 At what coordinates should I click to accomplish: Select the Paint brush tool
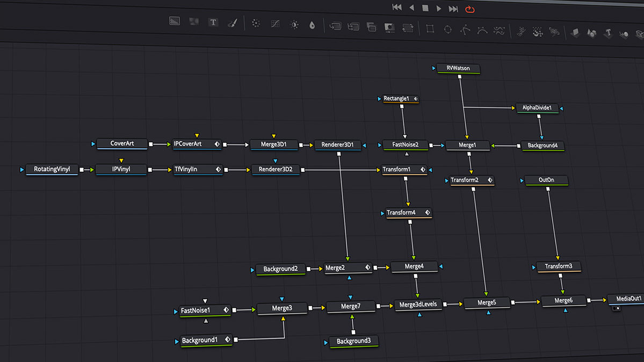[x=232, y=23]
